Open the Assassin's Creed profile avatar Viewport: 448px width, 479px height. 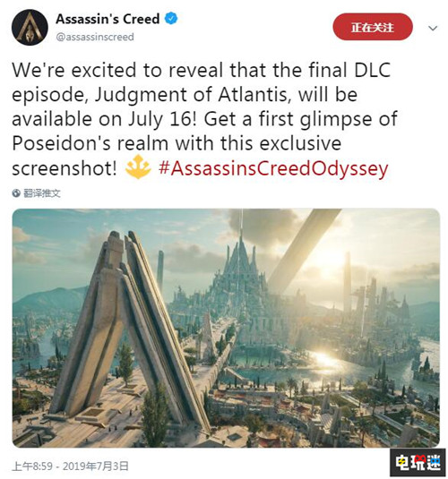[30, 28]
